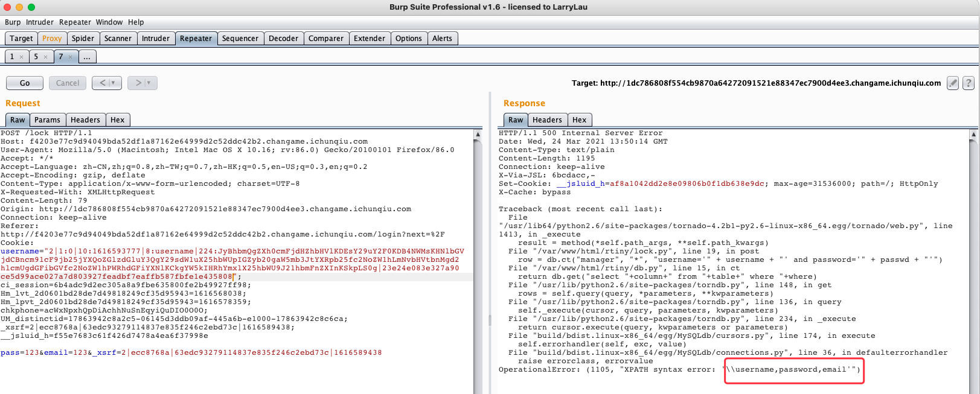Select repeater tab 7
980x394 pixels.
60,57
